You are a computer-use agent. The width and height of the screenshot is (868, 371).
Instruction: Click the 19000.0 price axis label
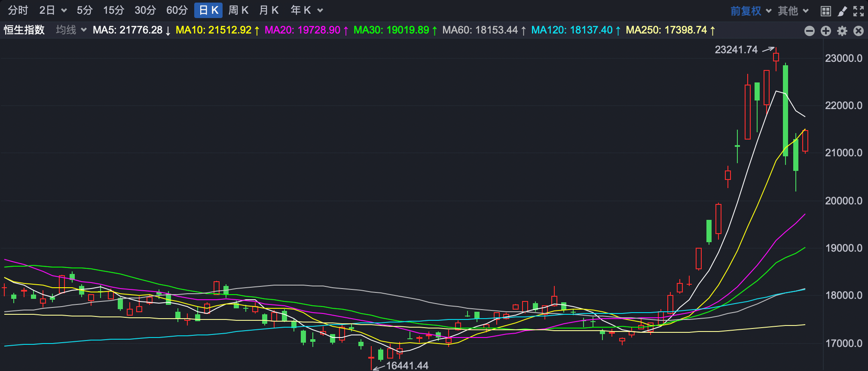point(844,248)
